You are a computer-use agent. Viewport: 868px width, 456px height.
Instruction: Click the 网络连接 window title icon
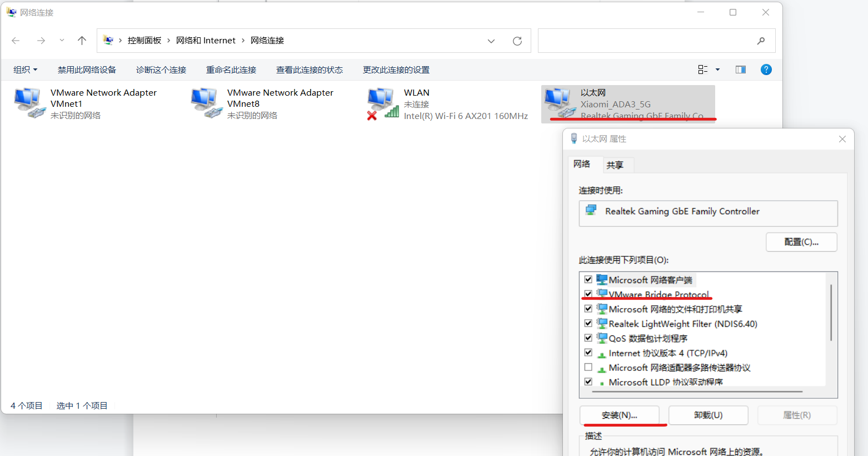(12, 12)
